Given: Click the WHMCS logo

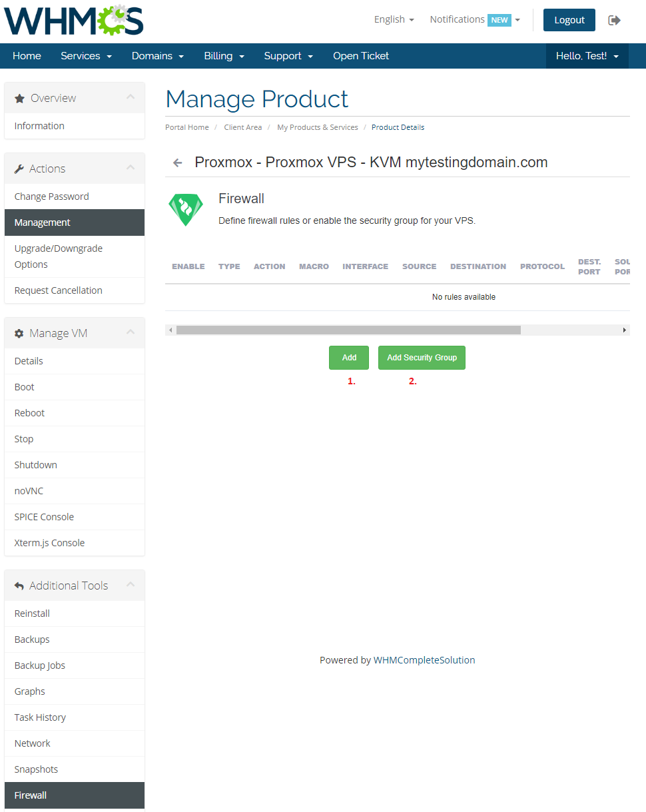Looking at the screenshot, I should pyautogui.click(x=74, y=20).
